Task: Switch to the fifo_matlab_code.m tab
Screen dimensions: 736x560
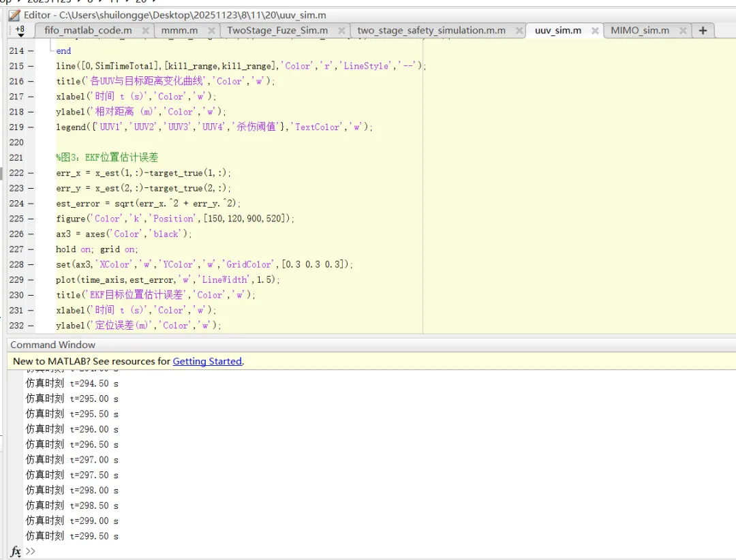Action: pos(88,31)
